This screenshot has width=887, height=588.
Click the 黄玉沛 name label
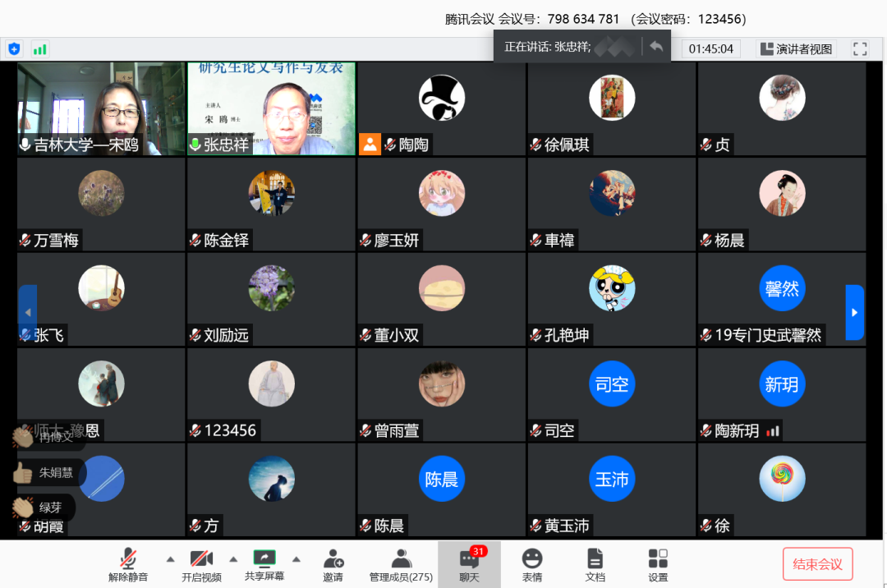coord(567,526)
